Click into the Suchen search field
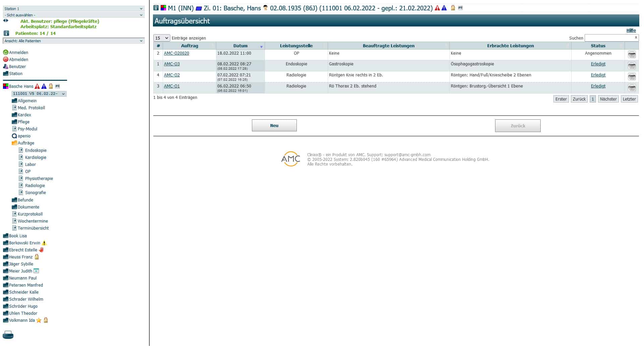Screen dimensions: 644x362 609,38
